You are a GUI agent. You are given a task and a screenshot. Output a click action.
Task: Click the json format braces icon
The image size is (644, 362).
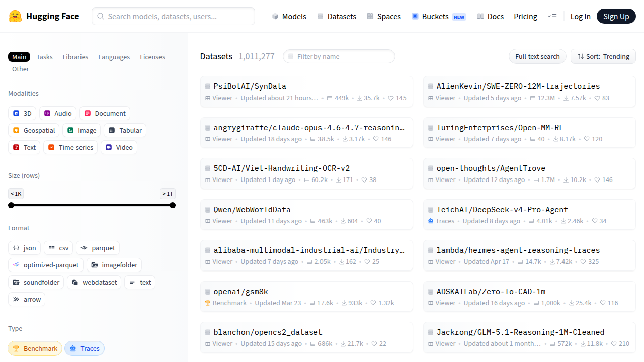(16, 248)
